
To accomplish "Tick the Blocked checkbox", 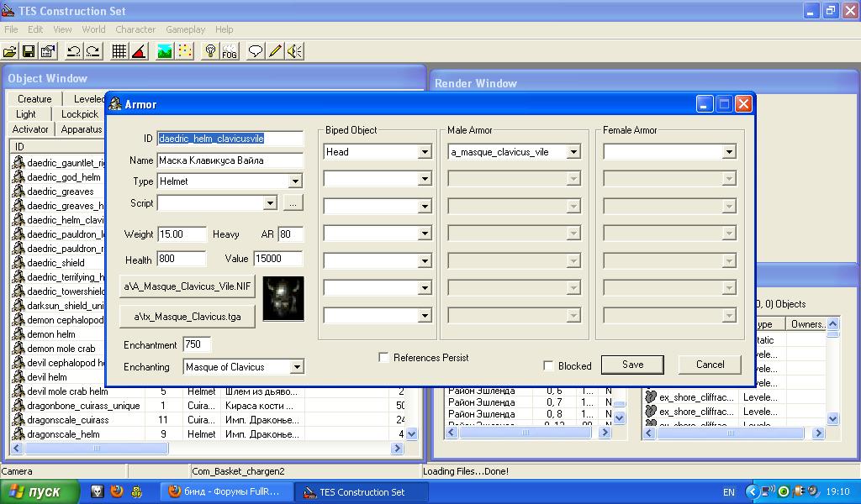I will (548, 365).
